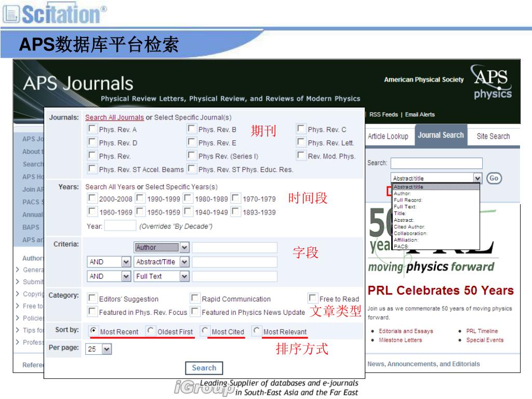Switch to Journal Search tab
Image resolution: width=532 pixels, height=399 pixels.
(x=441, y=135)
